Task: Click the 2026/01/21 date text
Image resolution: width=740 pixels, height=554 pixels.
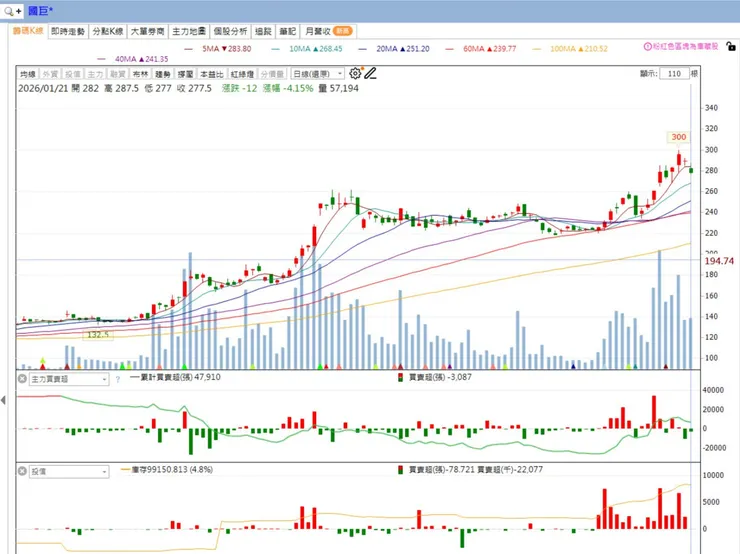Action: tap(43, 88)
